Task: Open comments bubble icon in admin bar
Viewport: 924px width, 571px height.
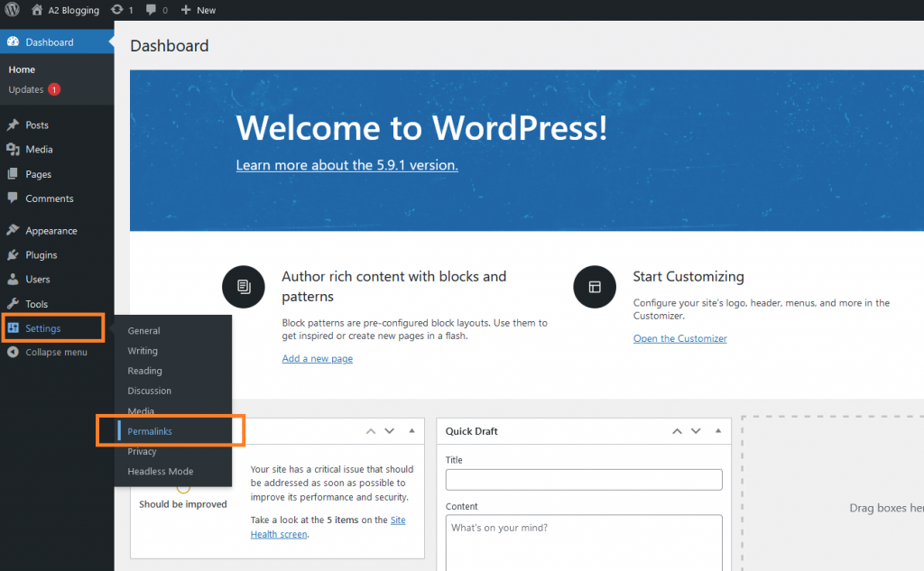Action: click(x=152, y=9)
